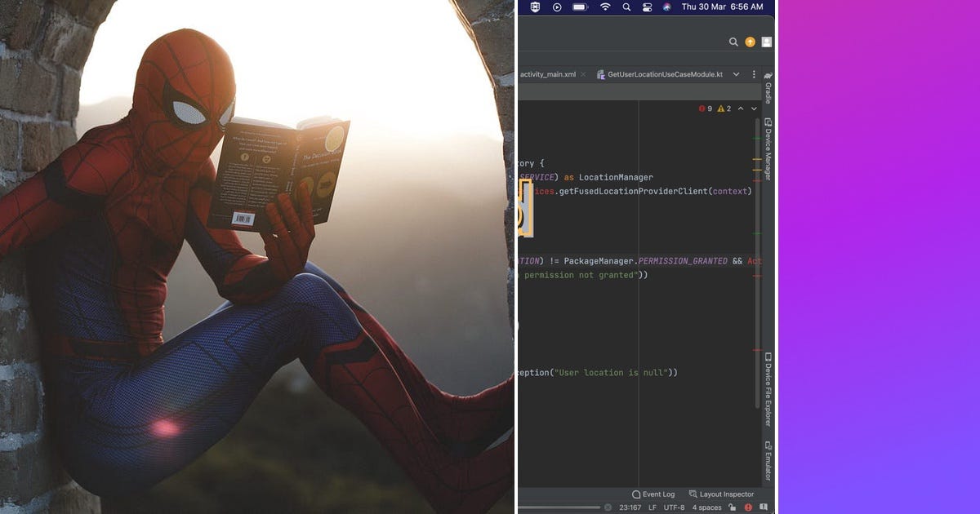This screenshot has width=980, height=514.
Task: Open the Event Log
Action: (653, 494)
